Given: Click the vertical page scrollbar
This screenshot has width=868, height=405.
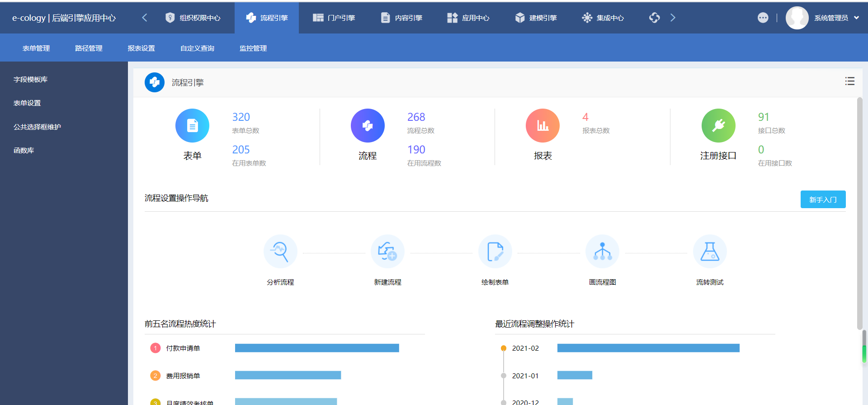Looking at the screenshot, I should pos(860,213).
